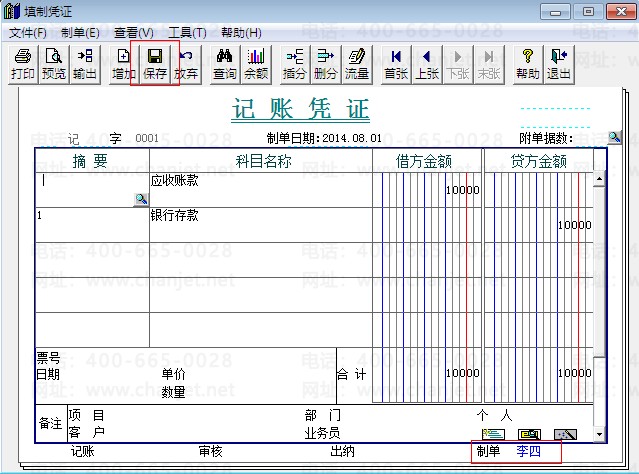Open the 工具(T) menu
The height and width of the screenshot is (474, 639).
coord(186,33)
